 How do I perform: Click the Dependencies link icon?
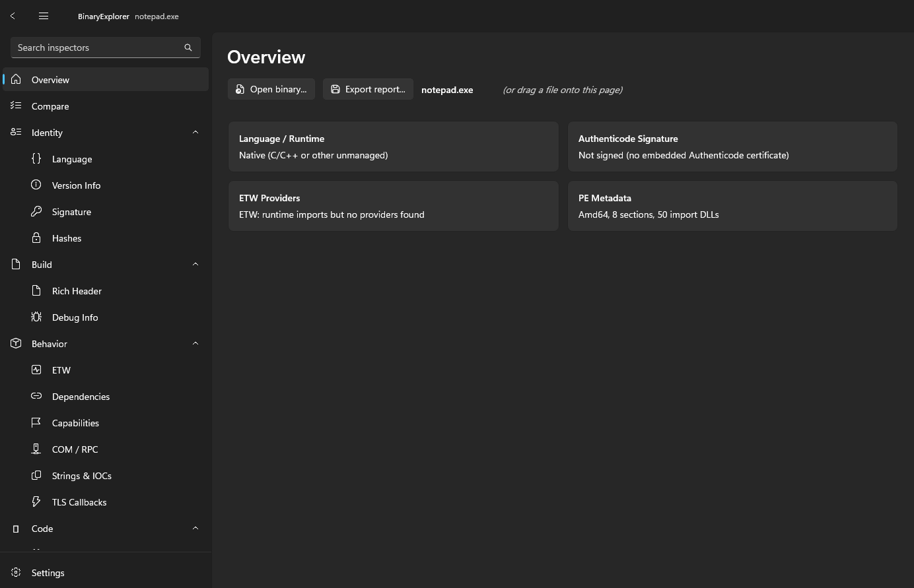click(x=36, y=396)
